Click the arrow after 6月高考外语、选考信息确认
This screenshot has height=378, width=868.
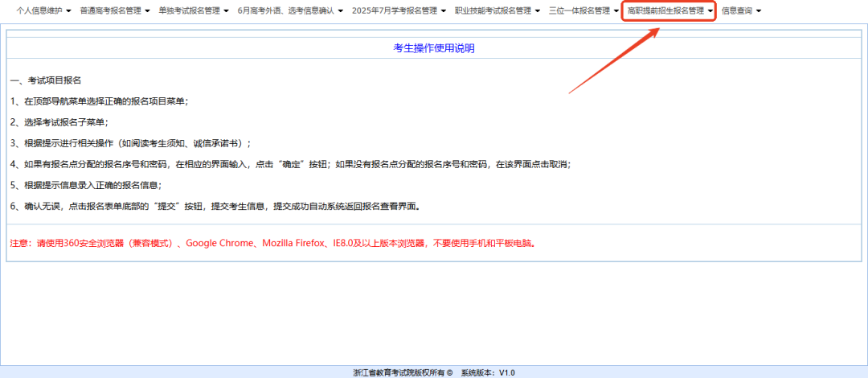[x=341, y=11]
